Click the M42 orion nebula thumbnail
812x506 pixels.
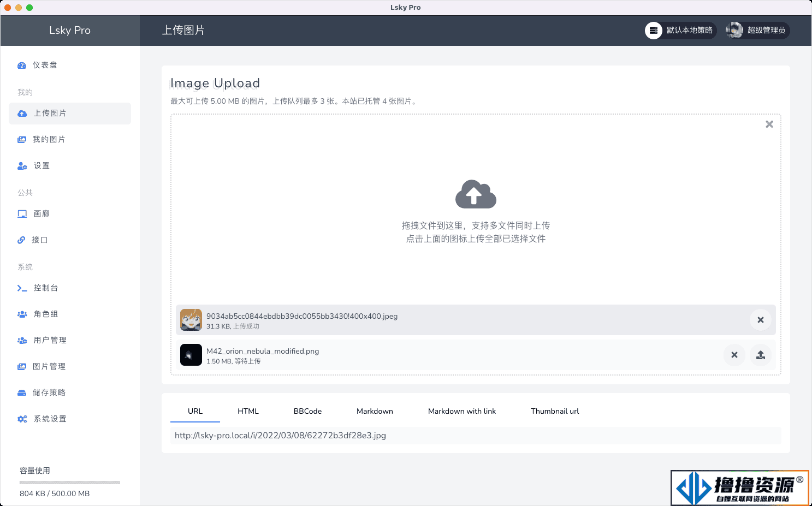pyautogui.click(x=191, y=355)
